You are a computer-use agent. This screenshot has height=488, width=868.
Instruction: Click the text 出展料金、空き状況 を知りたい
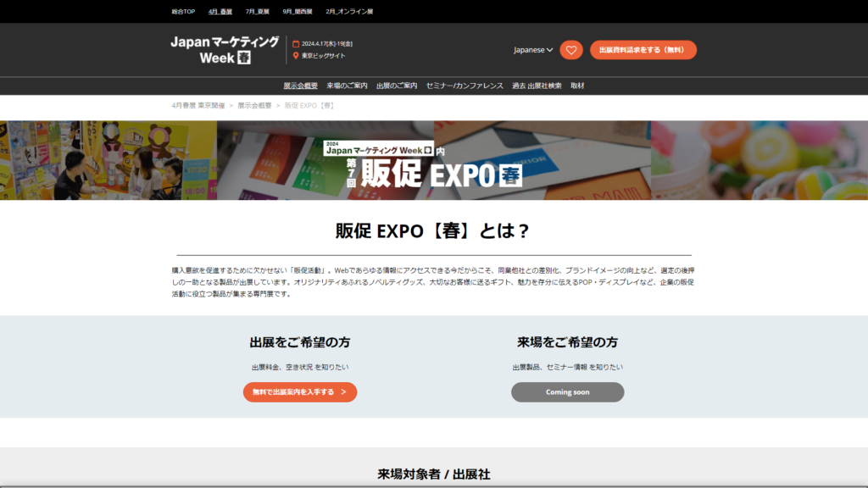coord(300,367)
